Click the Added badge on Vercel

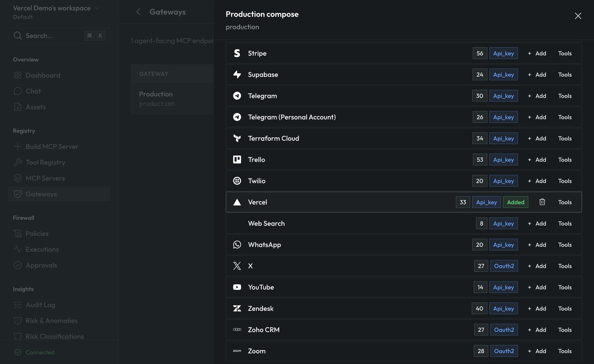tap(516, 202)
